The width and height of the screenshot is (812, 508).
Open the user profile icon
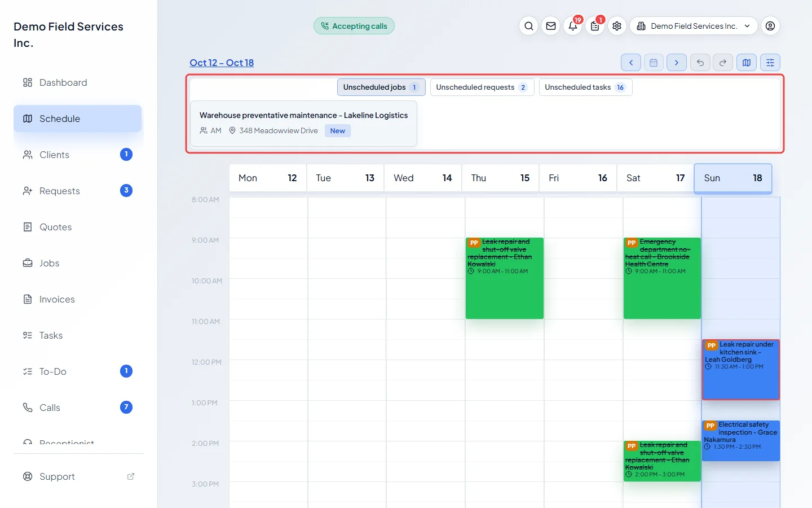click(x=770, y=26)
